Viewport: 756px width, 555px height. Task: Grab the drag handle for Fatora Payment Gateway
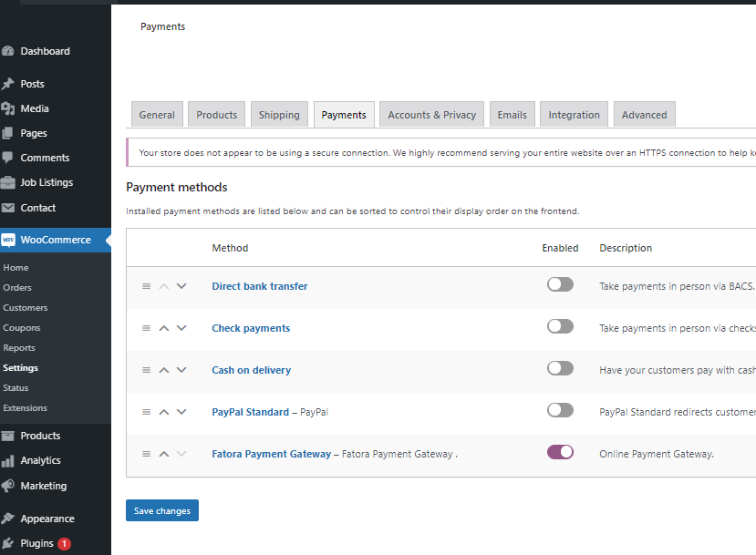click(147, 454)
